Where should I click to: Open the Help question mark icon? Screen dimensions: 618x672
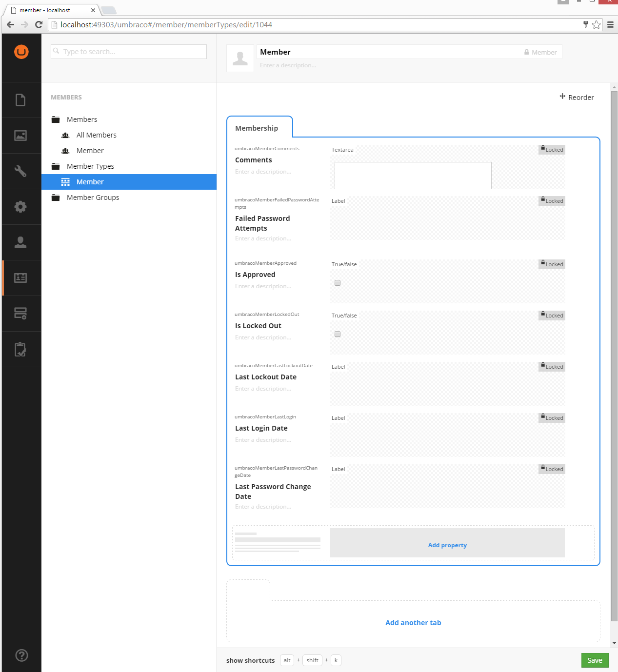[21, 655]
